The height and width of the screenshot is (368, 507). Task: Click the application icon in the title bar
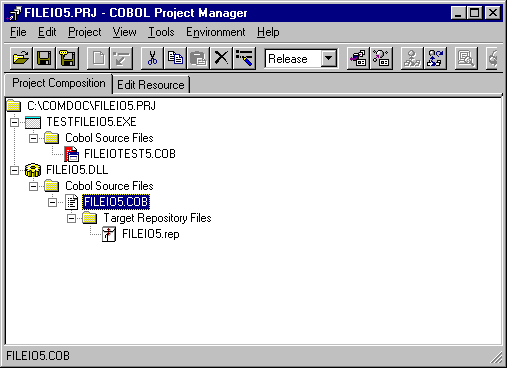[14, 13]
